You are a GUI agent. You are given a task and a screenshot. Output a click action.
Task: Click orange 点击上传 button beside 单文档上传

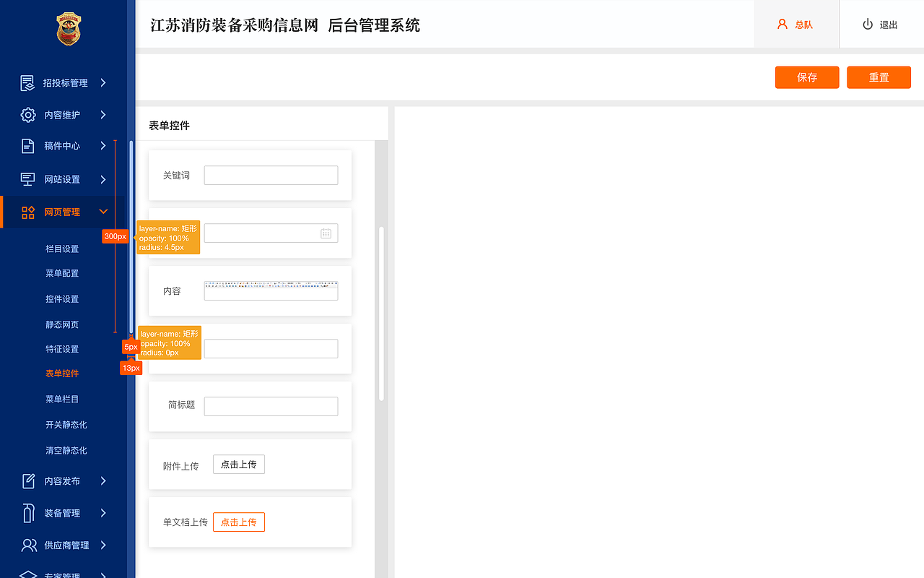coord(239,522)
